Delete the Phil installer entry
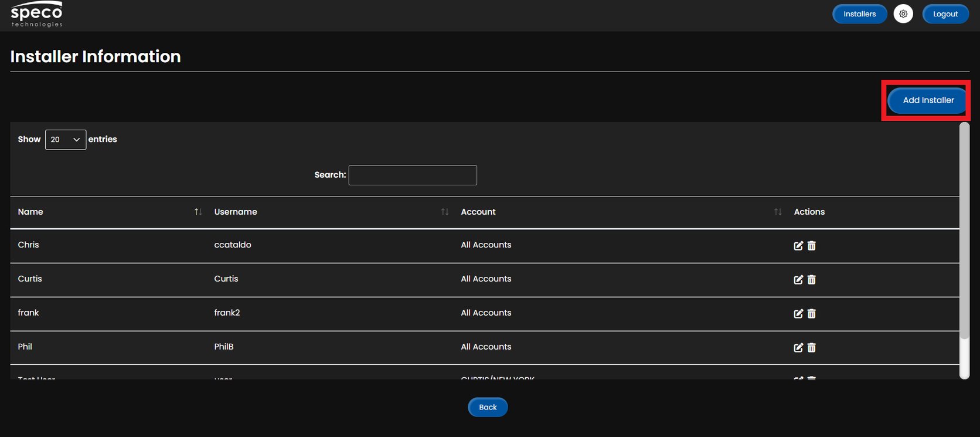980x437 pixels. tap(812, 348)
